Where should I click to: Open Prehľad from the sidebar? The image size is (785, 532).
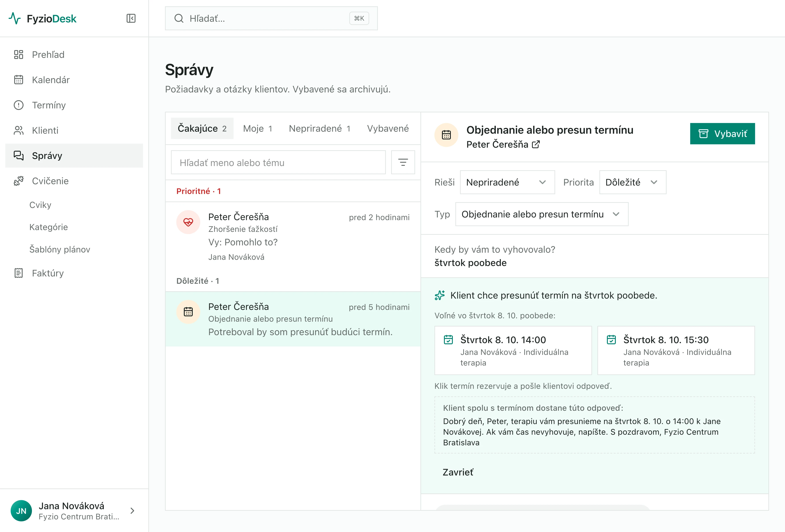[74, 55]
